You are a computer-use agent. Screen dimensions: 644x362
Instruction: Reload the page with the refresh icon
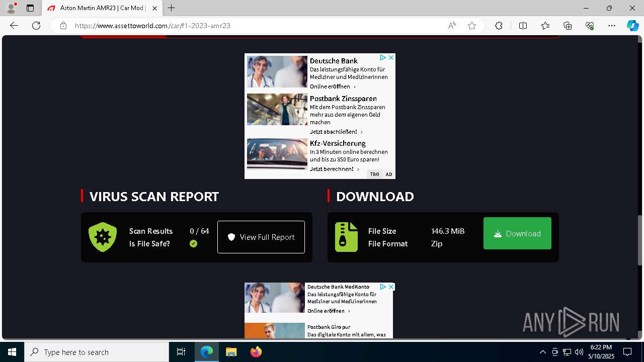coord(36,26)
